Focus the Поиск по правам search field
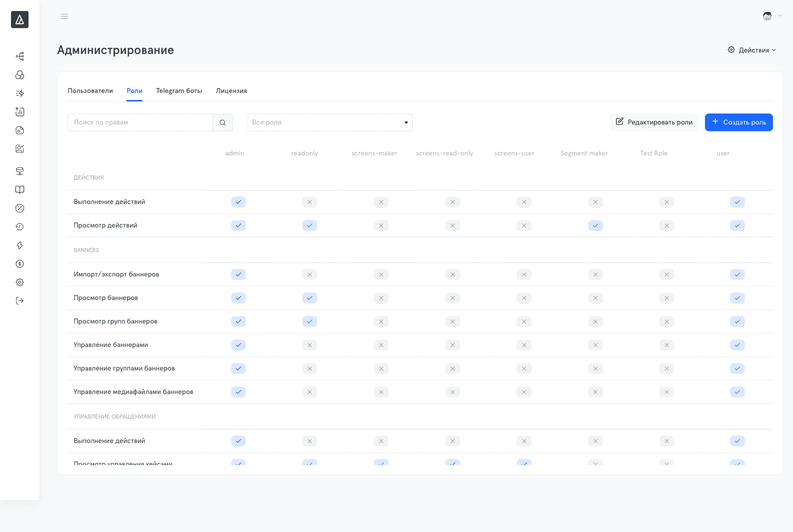This screenshot has width=793, height=532. pyautogui.click(x=141, y=122)
